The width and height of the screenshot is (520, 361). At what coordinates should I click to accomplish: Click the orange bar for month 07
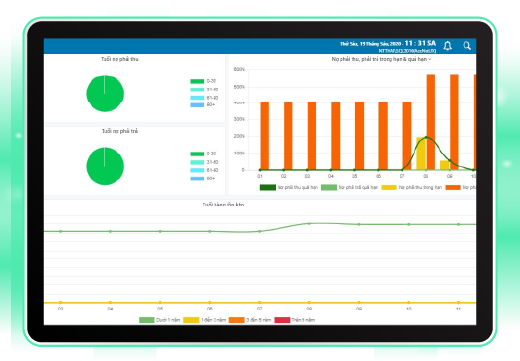407,136
